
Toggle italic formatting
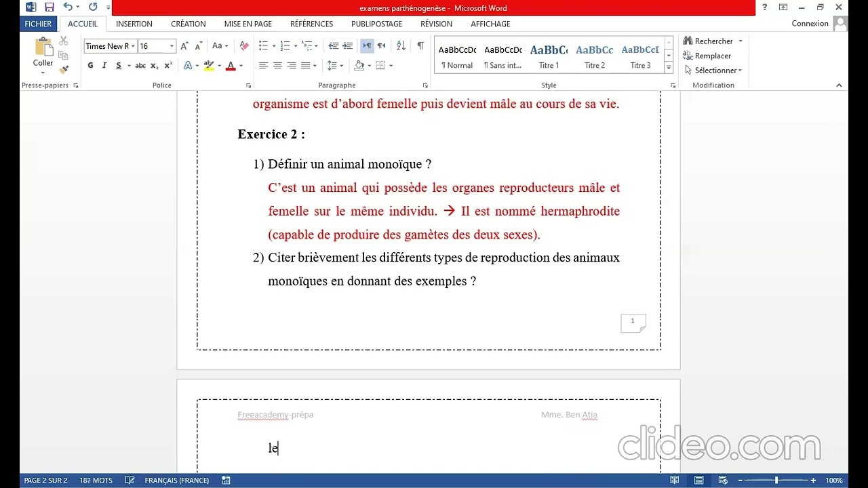coord(104,66)
